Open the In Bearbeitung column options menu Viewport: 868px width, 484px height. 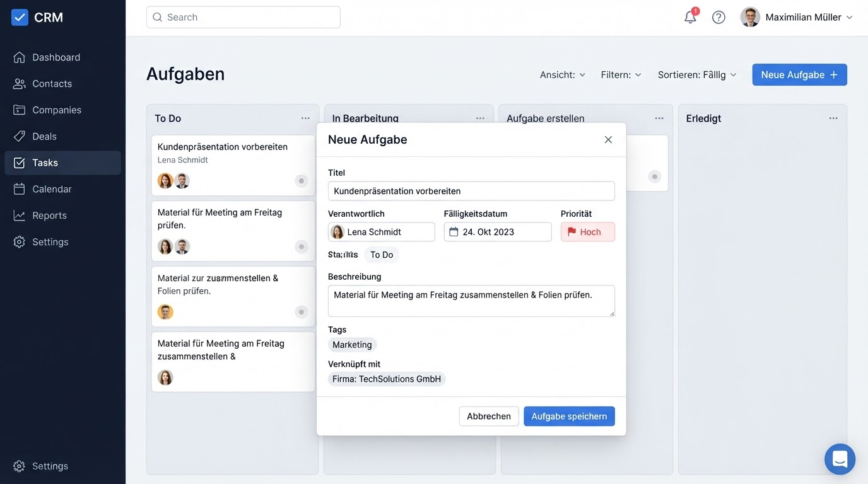click(x=480, y=118)
